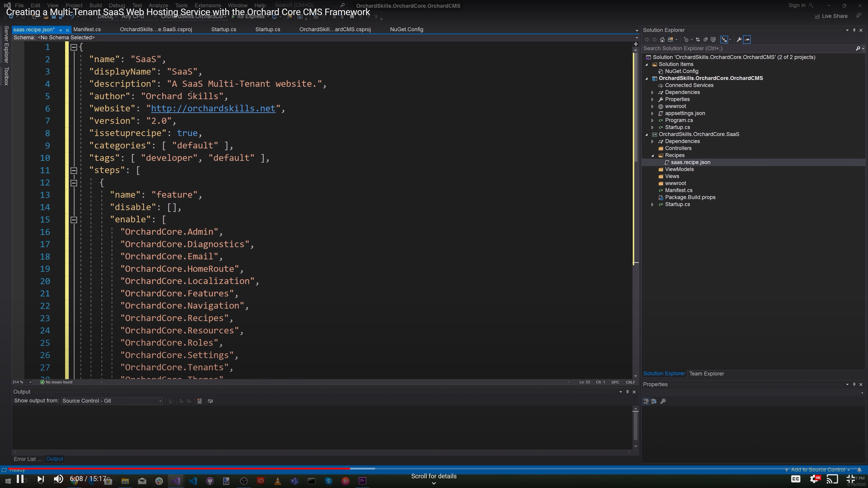868x488 pixels.
Task: Collapse the enable array at line 15
Action: (74, 220)
